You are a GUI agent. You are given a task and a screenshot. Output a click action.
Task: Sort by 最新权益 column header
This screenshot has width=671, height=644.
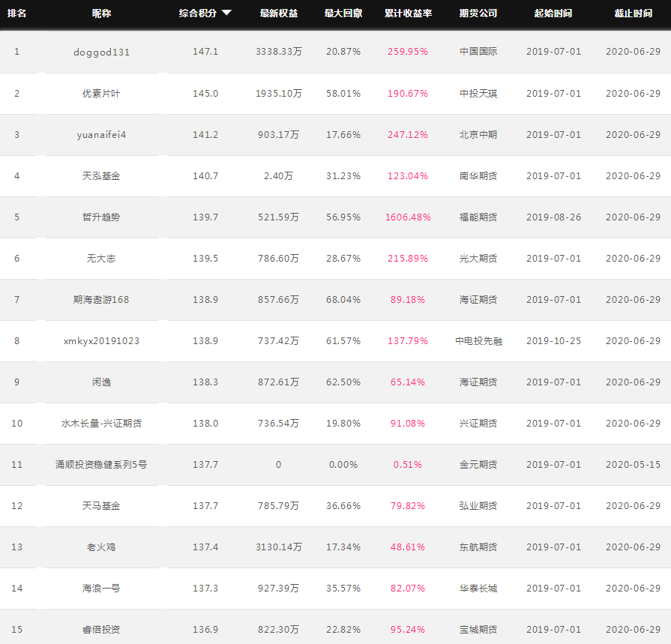(279, 13)
